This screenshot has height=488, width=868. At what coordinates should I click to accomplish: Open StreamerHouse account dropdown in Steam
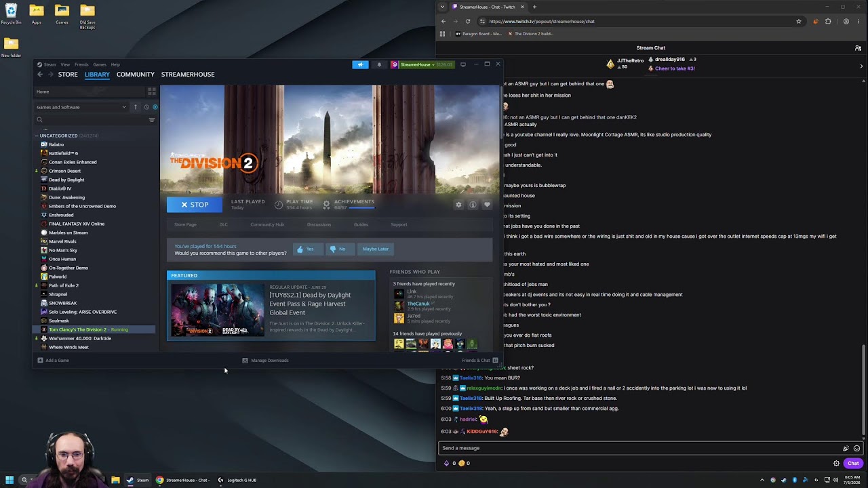click(422, 64)
